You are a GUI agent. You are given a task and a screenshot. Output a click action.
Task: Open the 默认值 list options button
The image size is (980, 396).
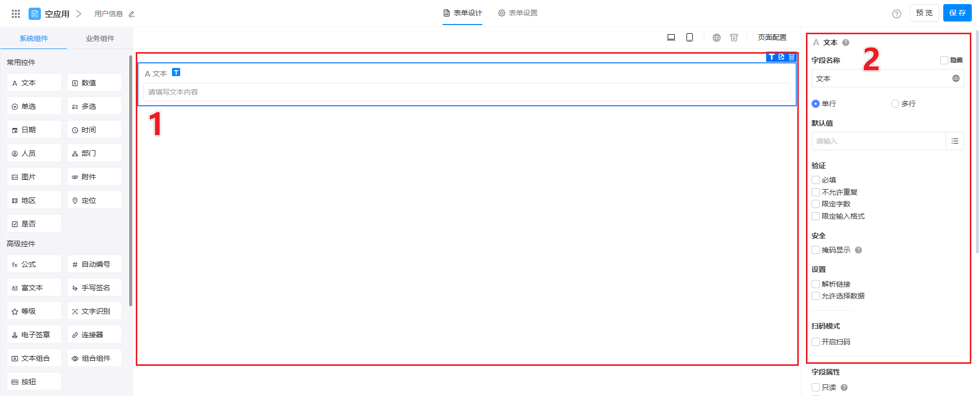coord(954,141)
